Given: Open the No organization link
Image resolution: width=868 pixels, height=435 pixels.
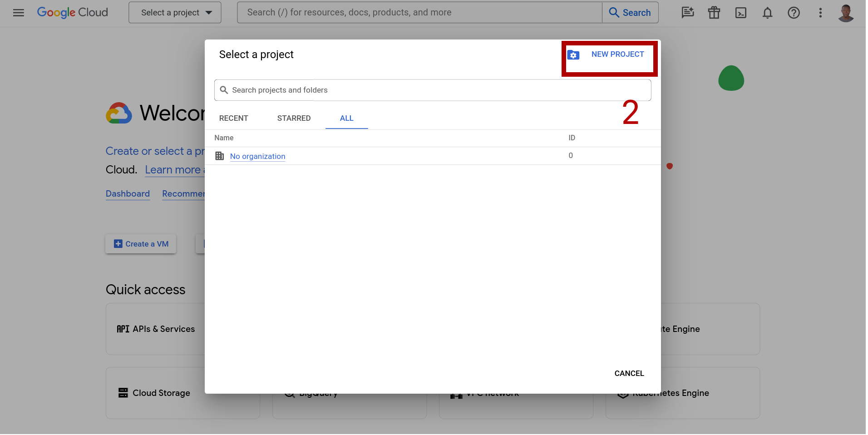Looking at the screenshot, I should click(x=257, y=156).
